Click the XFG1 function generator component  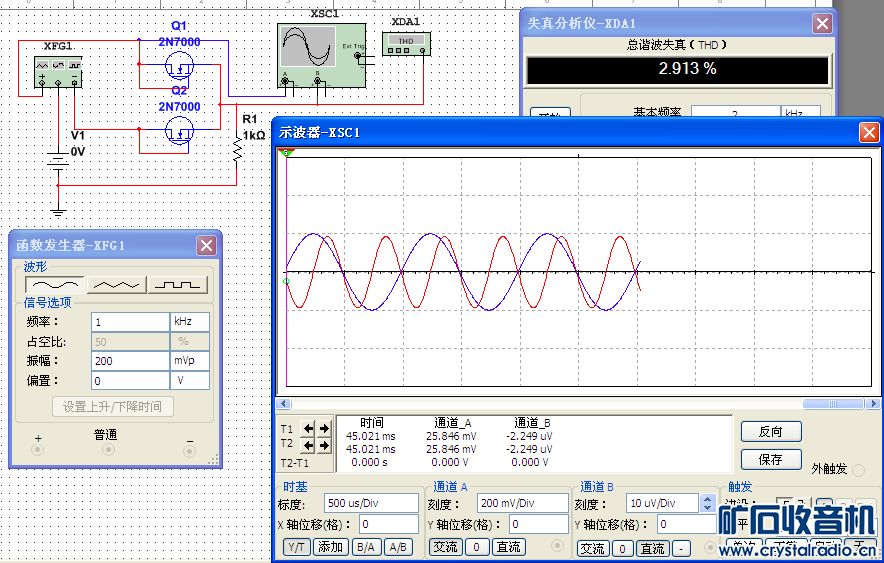[59, 71]
